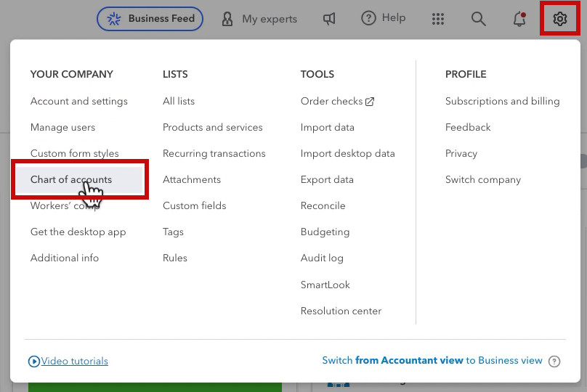Screen dimensions: 587x392
Task: Select Tags list
Action: point(173,232)
